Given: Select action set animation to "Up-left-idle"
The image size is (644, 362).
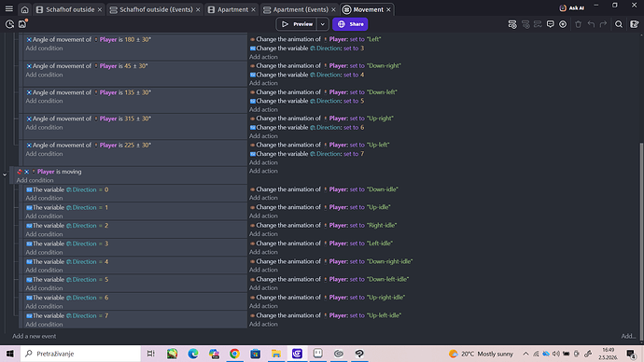Looking at the screenshot, I should click(x=326, y=315).
